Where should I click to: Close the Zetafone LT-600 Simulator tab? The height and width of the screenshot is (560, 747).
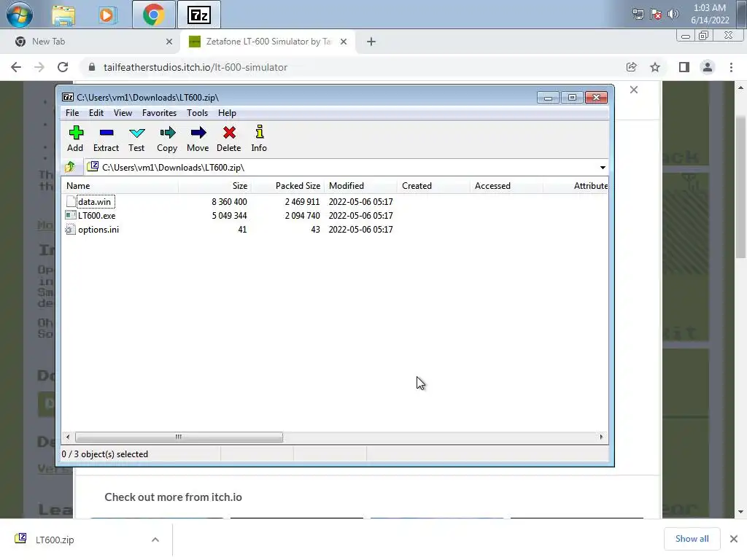coord(344,42)
